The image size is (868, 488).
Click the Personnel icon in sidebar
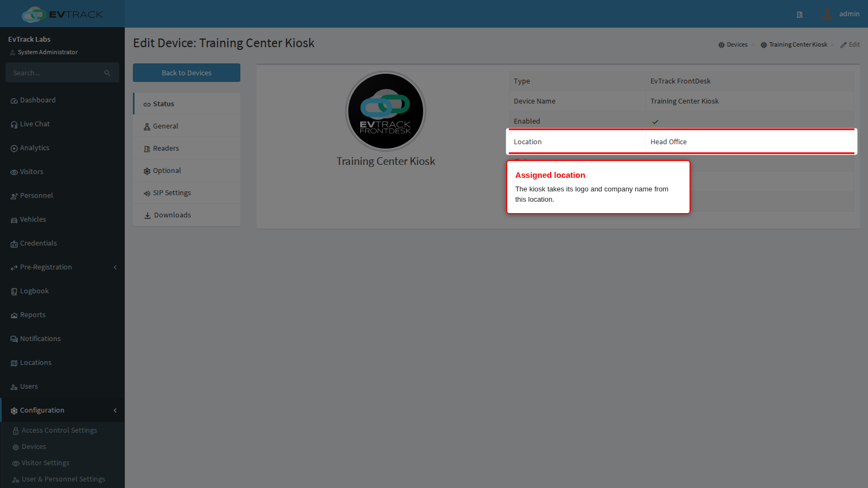(14, 196)
